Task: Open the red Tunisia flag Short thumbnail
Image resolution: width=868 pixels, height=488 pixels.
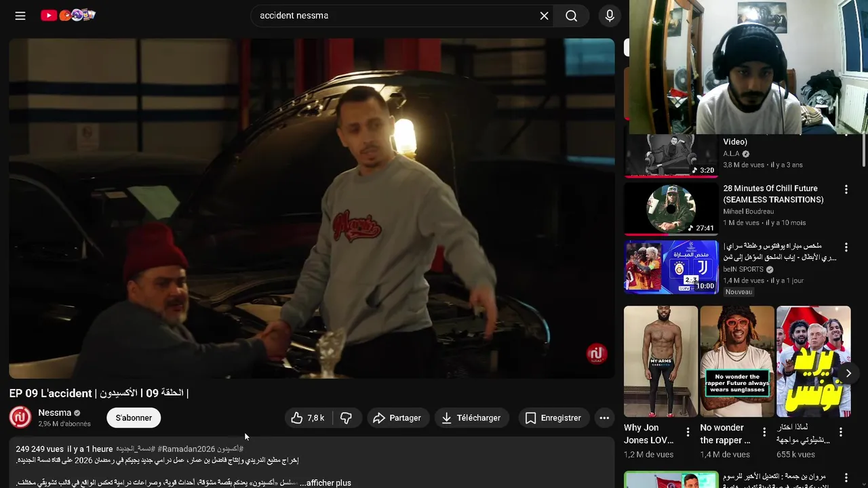Action: click(x=813, y=361)
